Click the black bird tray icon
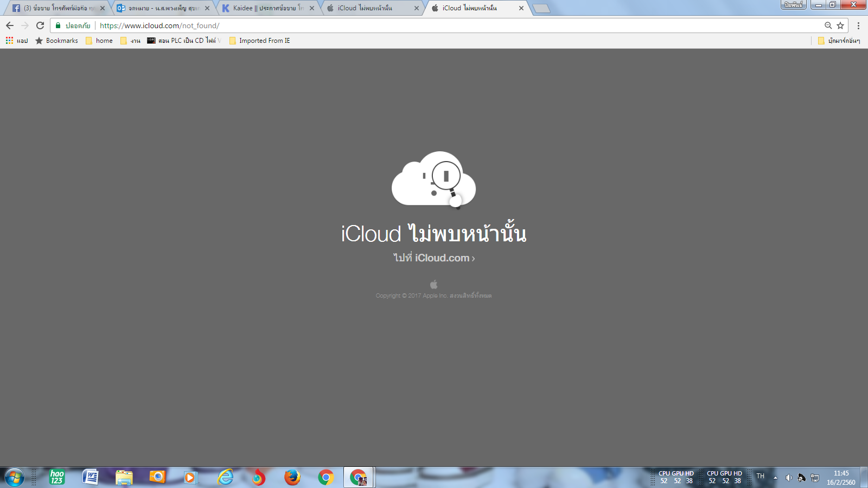 pos(802,478)
